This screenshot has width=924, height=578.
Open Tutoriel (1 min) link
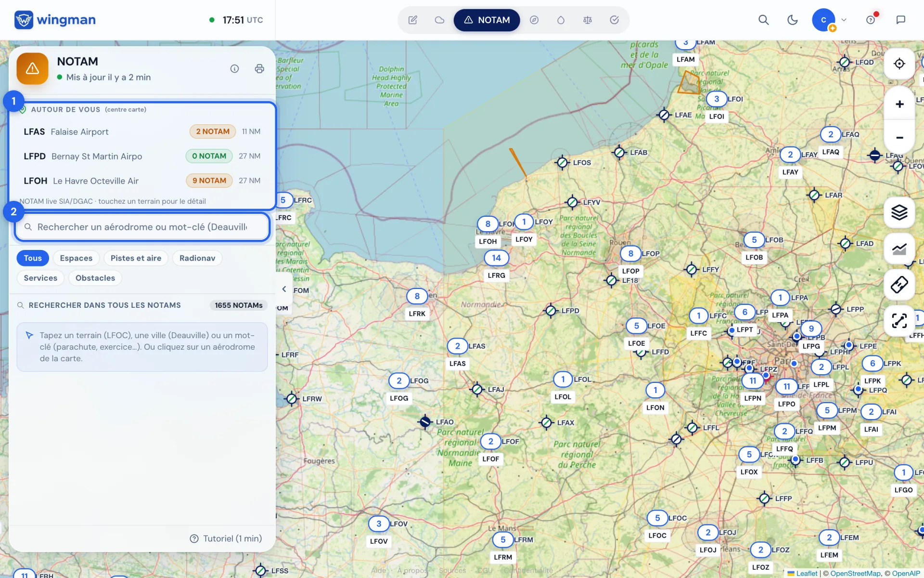(x=226, y=539)
